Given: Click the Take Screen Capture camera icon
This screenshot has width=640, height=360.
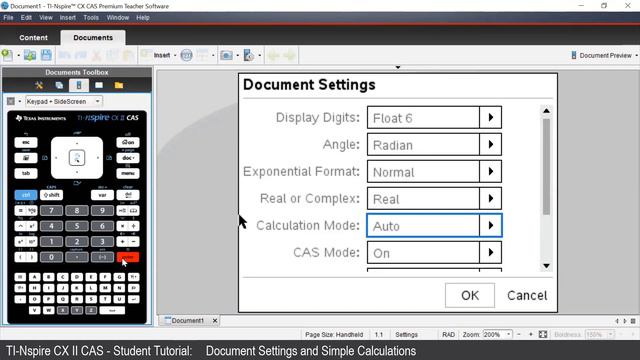Looking at the screenshot, I should [226, 55].
